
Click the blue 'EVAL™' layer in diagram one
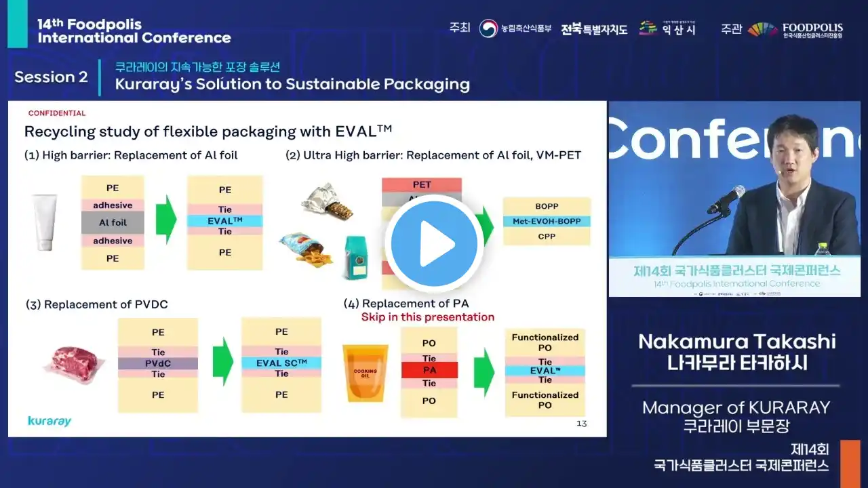(225, 221)
